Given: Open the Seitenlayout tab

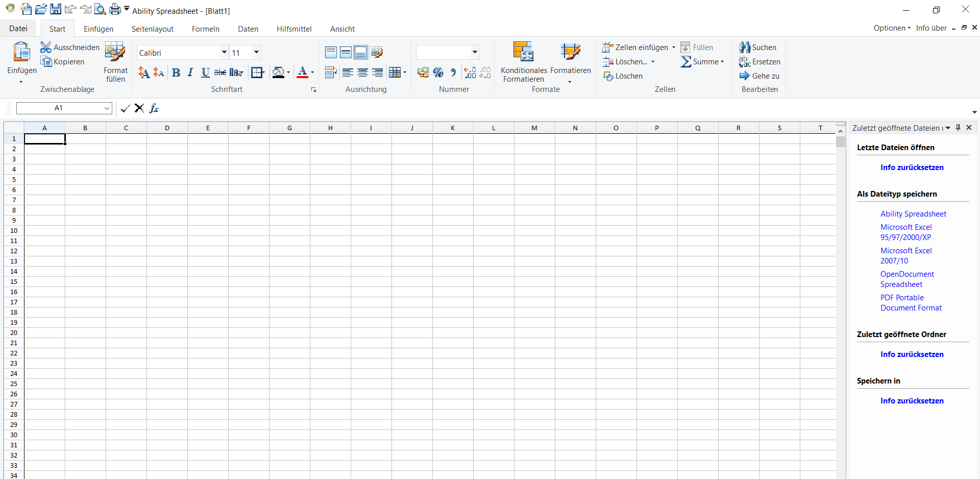Looking at the screenshot, I should 153,29.
